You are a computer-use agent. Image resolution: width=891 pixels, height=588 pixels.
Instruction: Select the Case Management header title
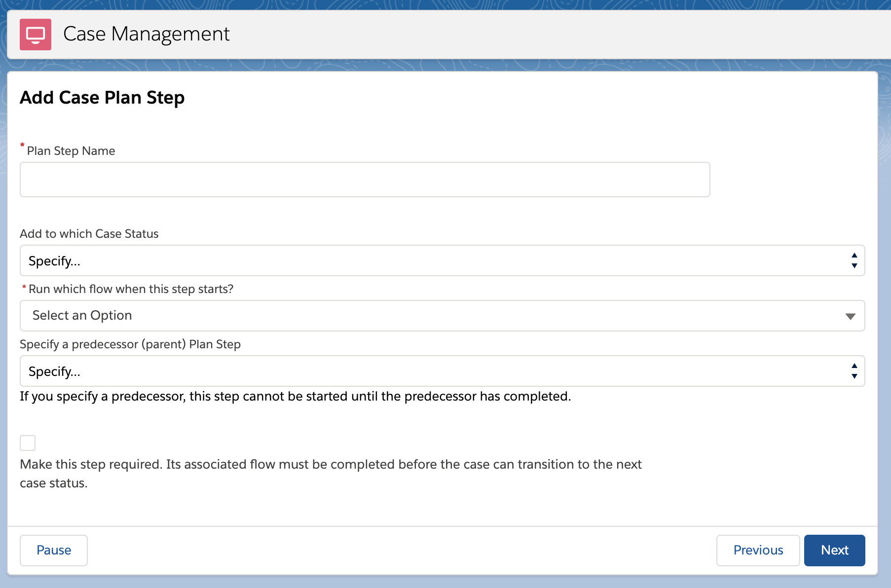click(147, 34)
